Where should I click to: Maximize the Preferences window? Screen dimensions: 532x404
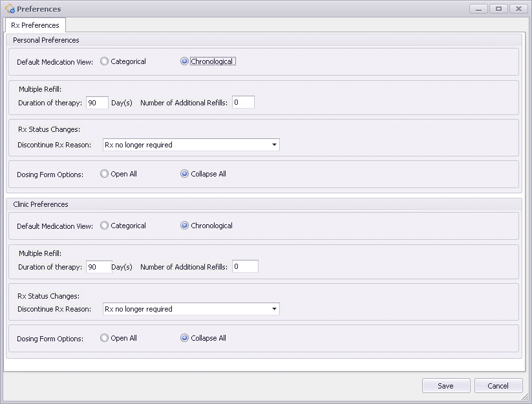tap(498, 9)
